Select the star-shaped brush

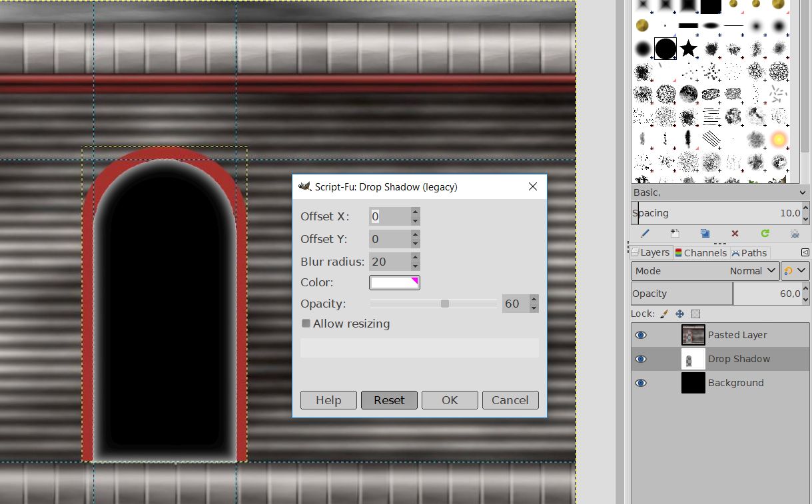[x=689, y=49]
